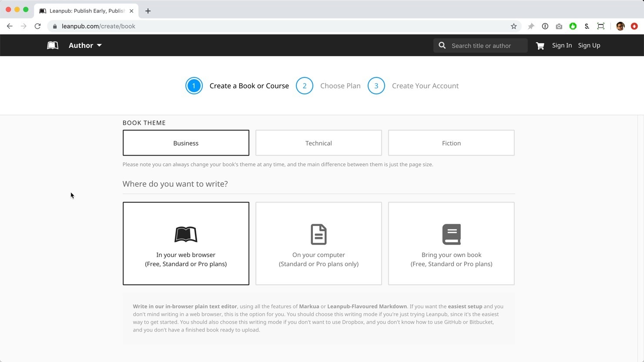The width and height of the screenshot is (644, 362).
Task: Click the search magnifier icon
Action: pyautogui.click(x=442, y=45)
